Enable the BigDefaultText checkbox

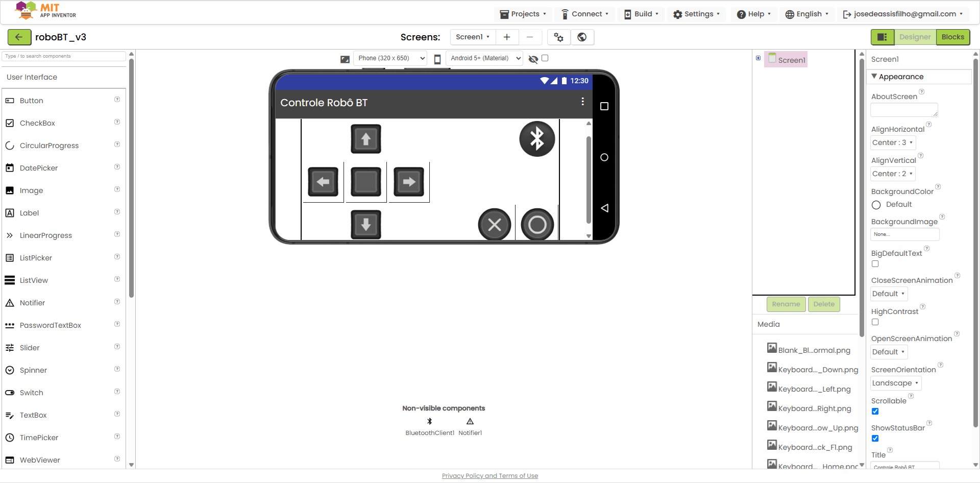click(x=875, y=263)
